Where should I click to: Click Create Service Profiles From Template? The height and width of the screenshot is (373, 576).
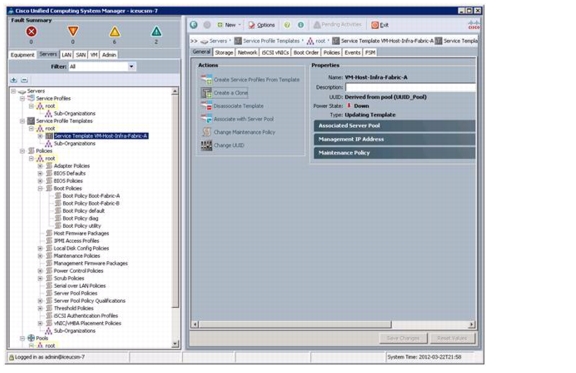[x=256, y=79]
